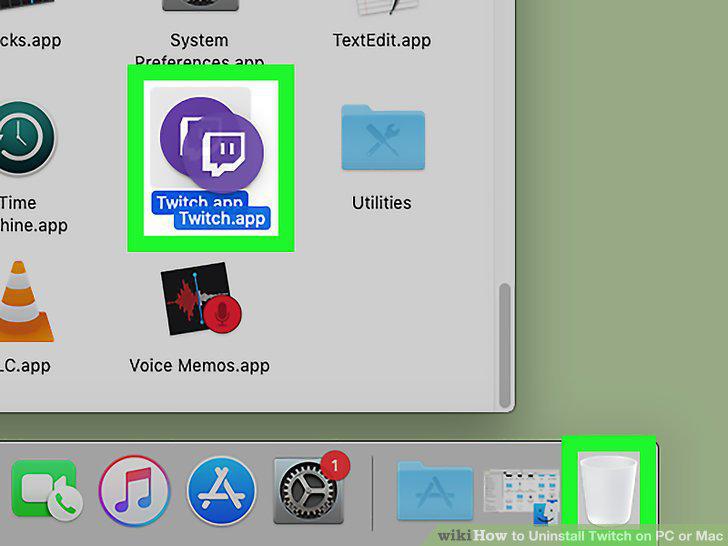Open System Preferences gear in the Dock
Viewport: 728px width, 546px height.
(x=308, y=490)
